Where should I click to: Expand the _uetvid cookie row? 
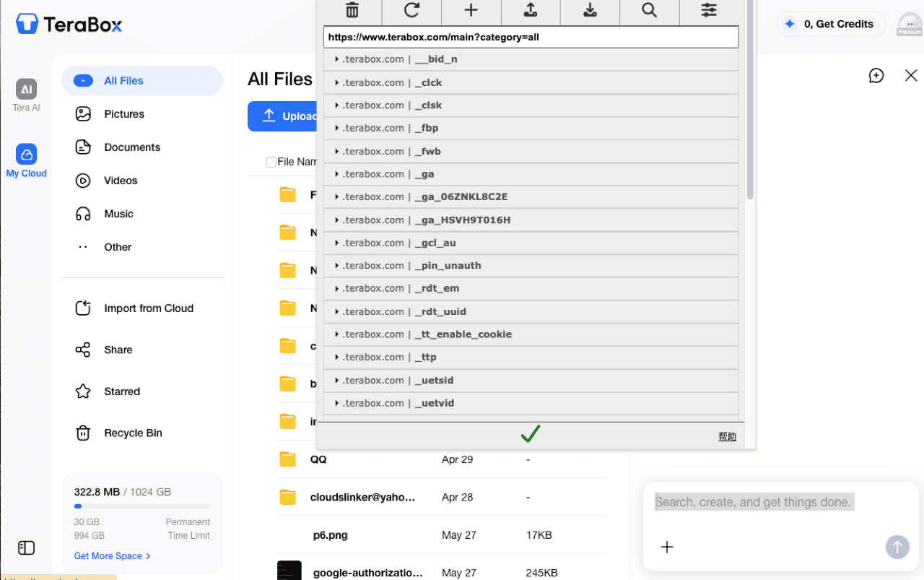pos(531,403)
